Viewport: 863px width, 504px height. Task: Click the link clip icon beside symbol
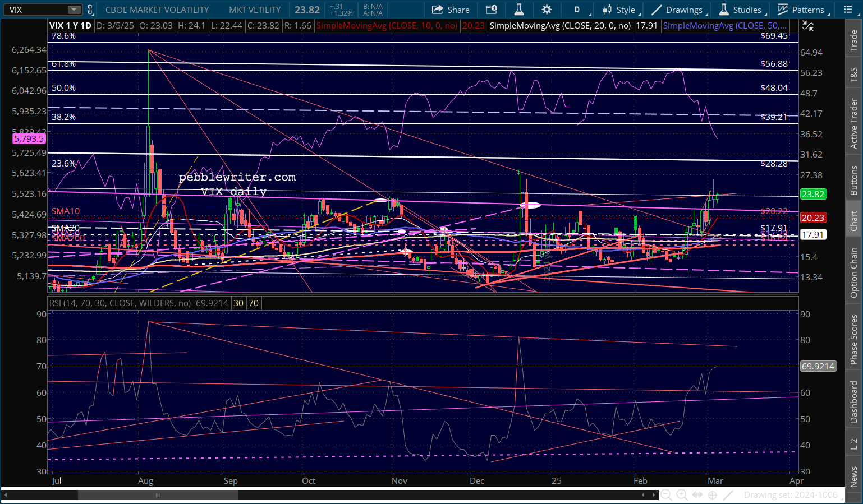tap(90, 10)
